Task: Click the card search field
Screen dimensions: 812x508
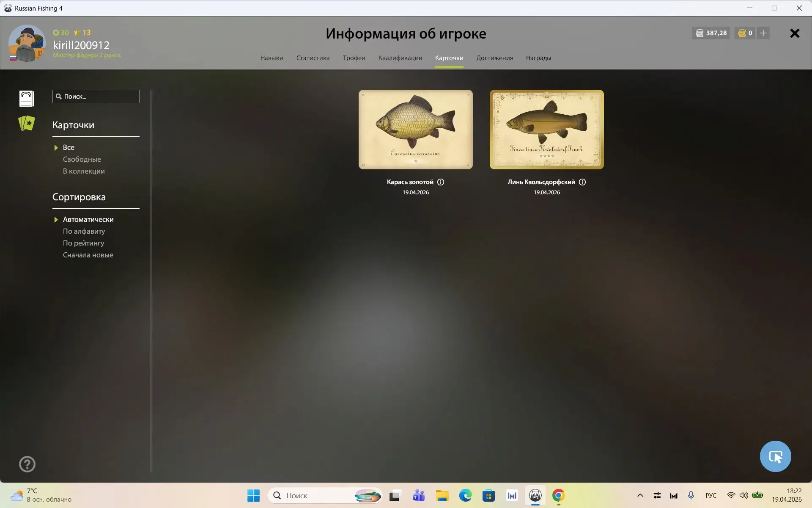Action: [100, 97]
